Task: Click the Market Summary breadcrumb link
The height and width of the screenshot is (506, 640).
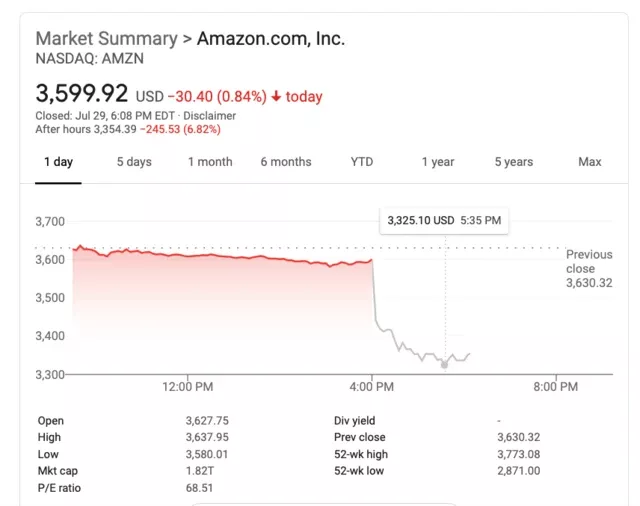Action: click(107, 39)
